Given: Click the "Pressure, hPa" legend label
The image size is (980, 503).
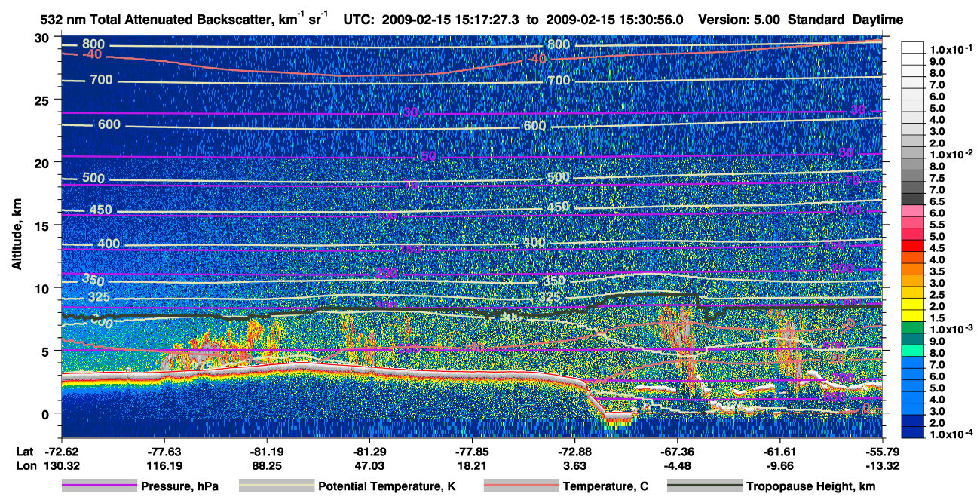Looking at the screenshot, I should tap(180, 486).
